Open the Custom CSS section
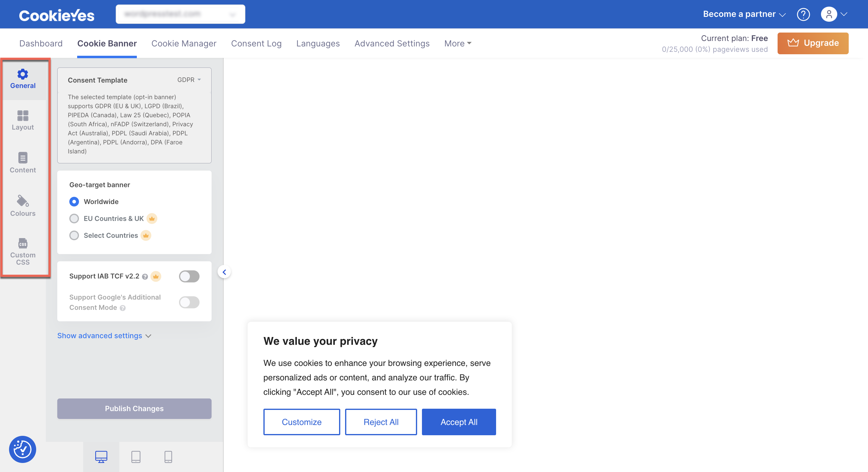The height and width of the screenshot is (472, 868). pos(23,251)
